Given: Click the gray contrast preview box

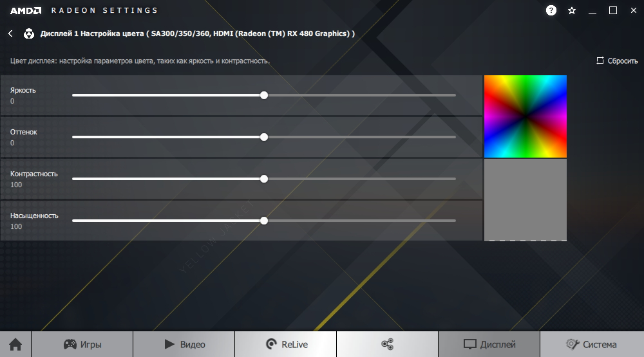Looking at the screenshot, I should (526, 200).
